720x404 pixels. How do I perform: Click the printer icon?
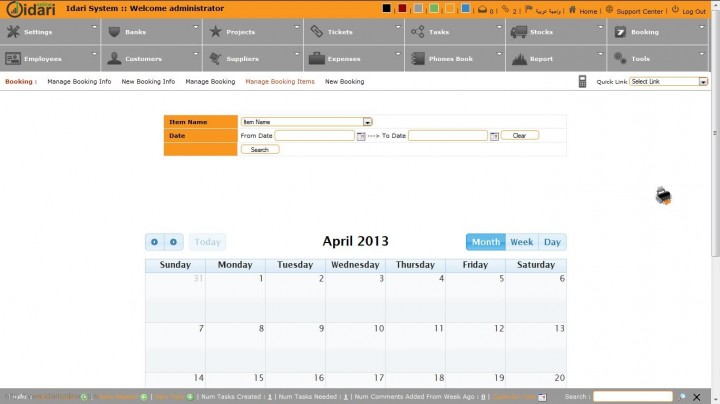click(663, 197)
